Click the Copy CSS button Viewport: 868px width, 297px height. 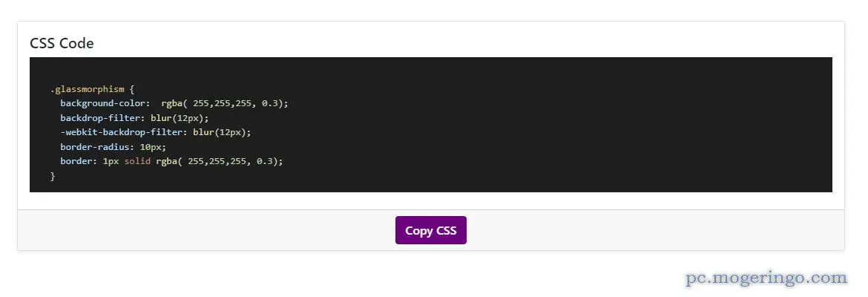431,230
